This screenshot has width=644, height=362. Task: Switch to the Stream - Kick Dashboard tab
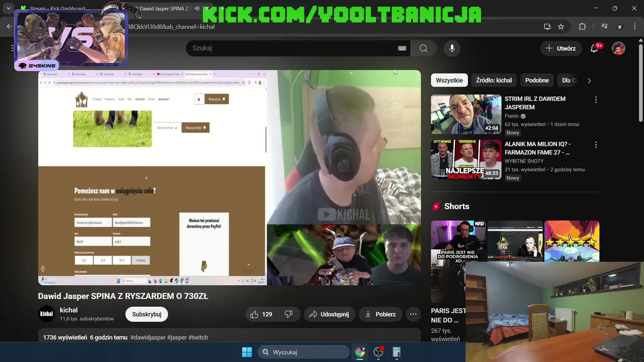coord(57,9)
